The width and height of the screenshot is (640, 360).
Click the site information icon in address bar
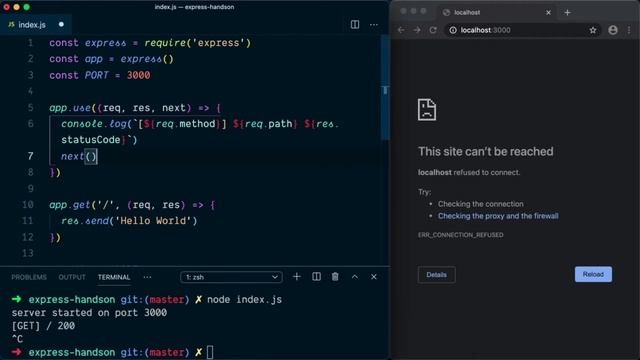tap(453, 30)
